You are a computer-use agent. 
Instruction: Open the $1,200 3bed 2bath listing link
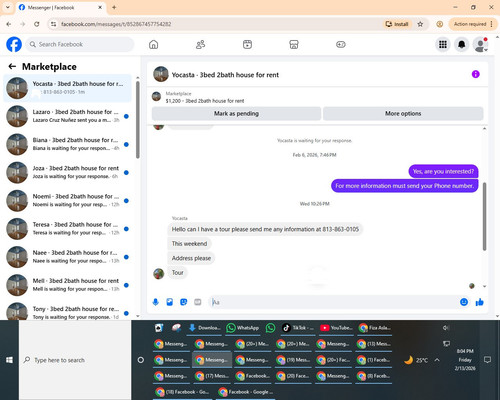205,101
